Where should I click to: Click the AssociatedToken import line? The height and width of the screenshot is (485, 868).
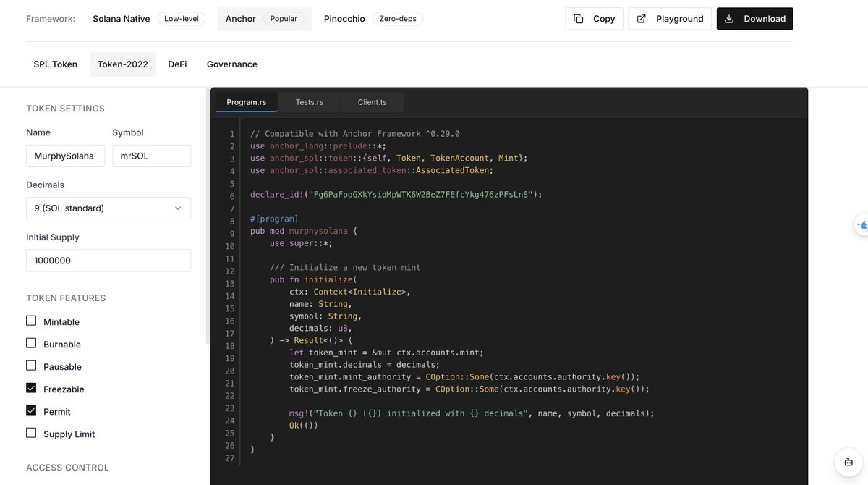(372, 170)
